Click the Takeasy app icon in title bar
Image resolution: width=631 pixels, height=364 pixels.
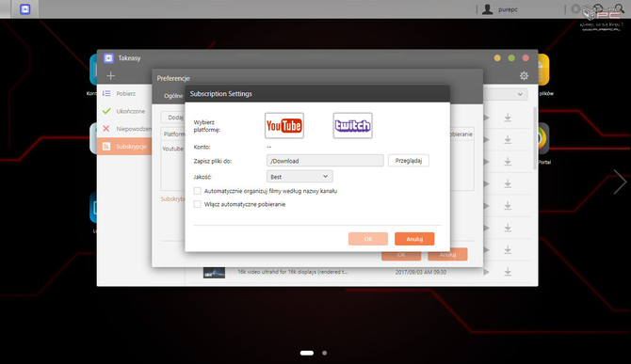[x=108, y=58]
